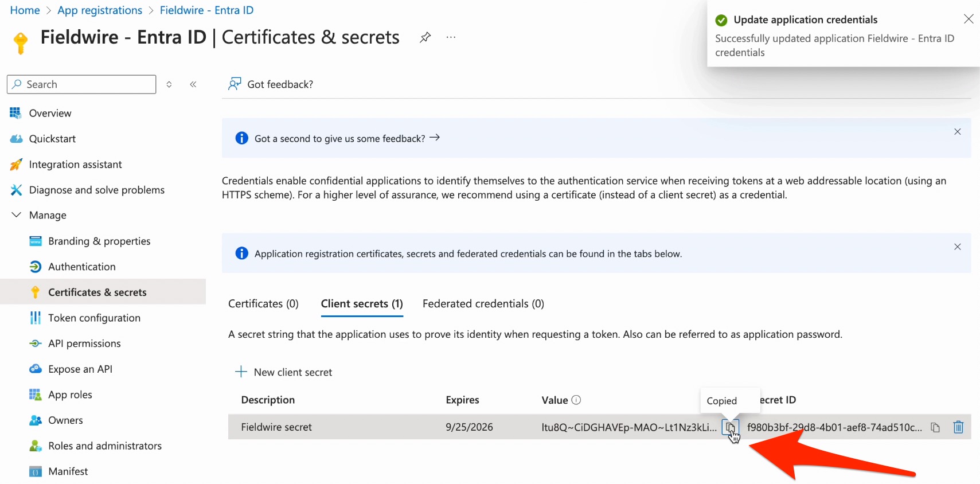Image resolution: width=980 pixels, height=484 pixels.
Task: Click the notification title text
Action: click(805, 19)
